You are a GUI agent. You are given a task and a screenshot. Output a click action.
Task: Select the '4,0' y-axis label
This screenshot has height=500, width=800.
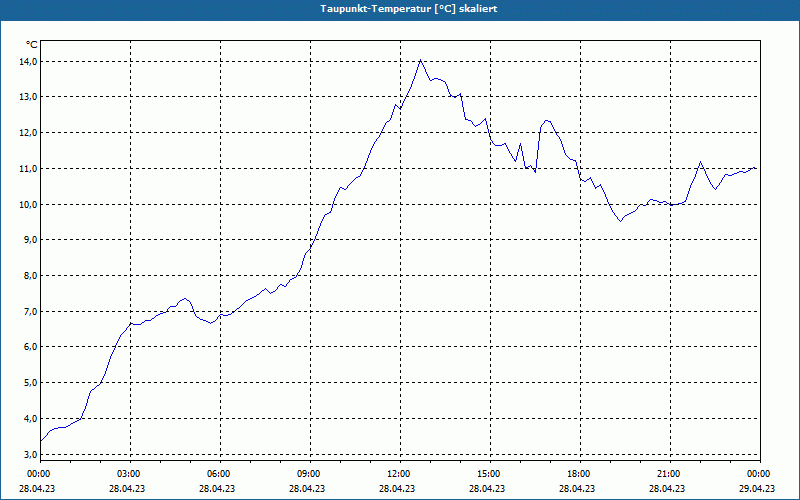(31, 418)
